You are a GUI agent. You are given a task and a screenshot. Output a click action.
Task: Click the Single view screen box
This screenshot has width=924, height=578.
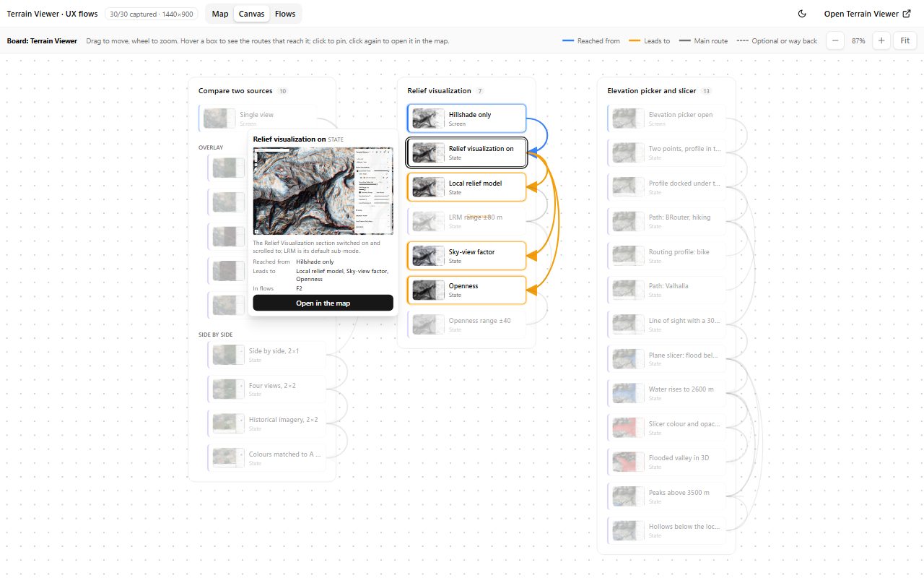[x=258, y=118]
